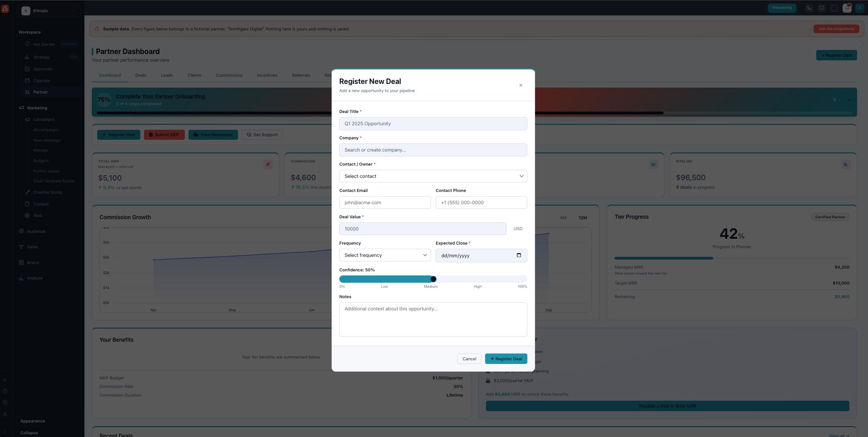Screen dimensions: 868x437
Task: Click the phone icon in the top bar
Action: [809, 8]
